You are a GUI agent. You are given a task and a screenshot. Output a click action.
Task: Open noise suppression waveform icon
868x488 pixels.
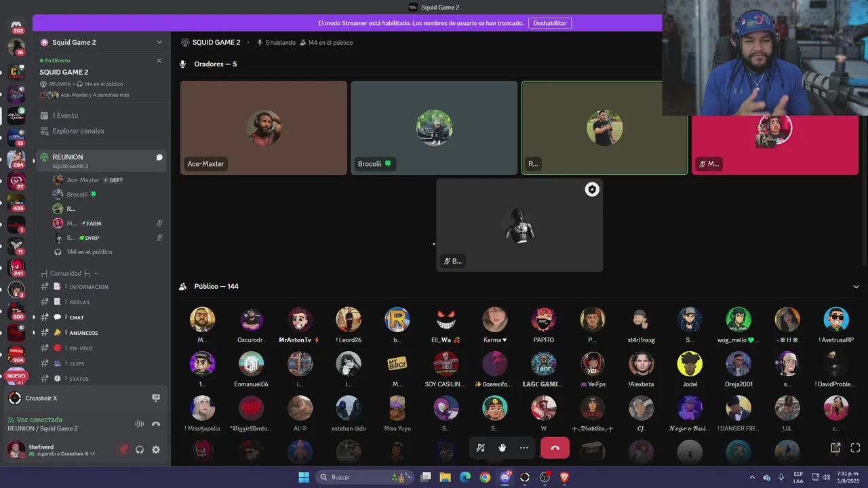tap(140, 424)
